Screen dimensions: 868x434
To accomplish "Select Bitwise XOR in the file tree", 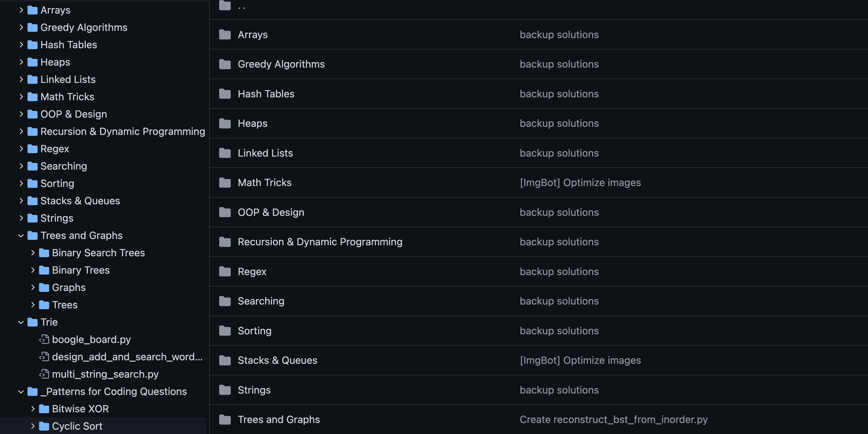I will pos(80,409).
